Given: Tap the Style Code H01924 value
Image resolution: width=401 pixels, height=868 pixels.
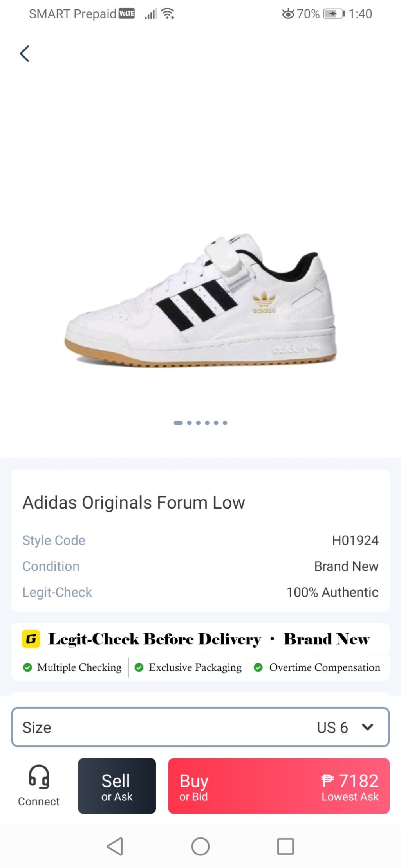Looking at the screenshot, I should (x=355, y=540).
